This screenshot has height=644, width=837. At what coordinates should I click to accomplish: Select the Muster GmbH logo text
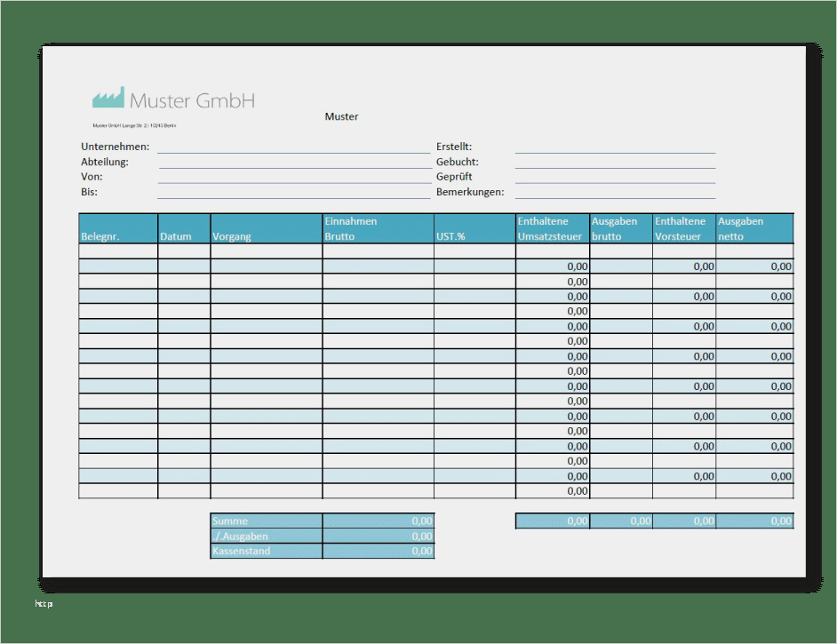point(192,101)
